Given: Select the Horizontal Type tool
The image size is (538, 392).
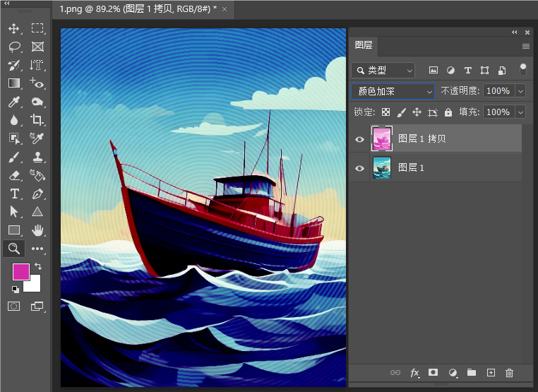Looking at the screenshot, I should [14, 194].
